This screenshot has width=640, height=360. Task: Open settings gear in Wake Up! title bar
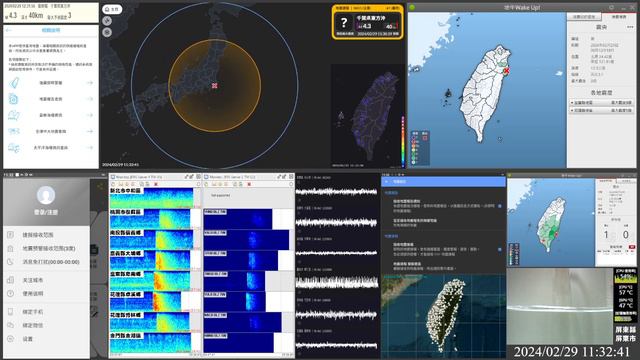(x=611, y=7)
